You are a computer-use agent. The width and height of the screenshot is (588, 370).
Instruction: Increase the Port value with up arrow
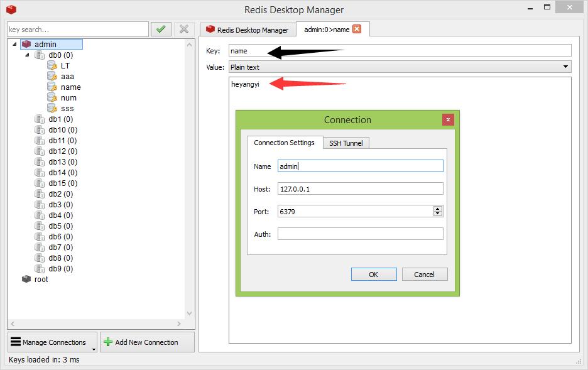coord(438,209)
